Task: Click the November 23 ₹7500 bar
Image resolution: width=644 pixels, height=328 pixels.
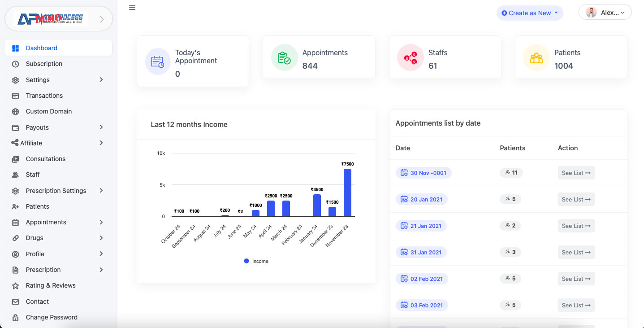Action: tap(347, 192)
